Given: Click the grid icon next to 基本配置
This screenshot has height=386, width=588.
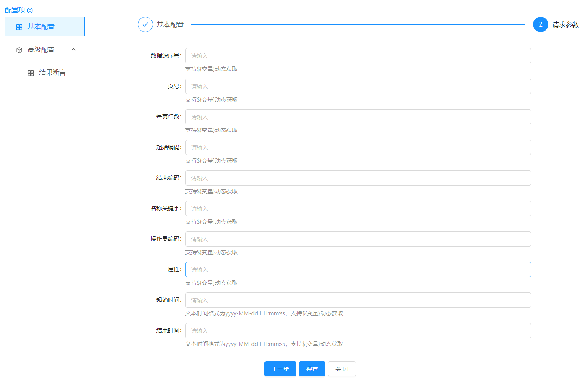Looking at the screenshot, I should click(19, 27).
